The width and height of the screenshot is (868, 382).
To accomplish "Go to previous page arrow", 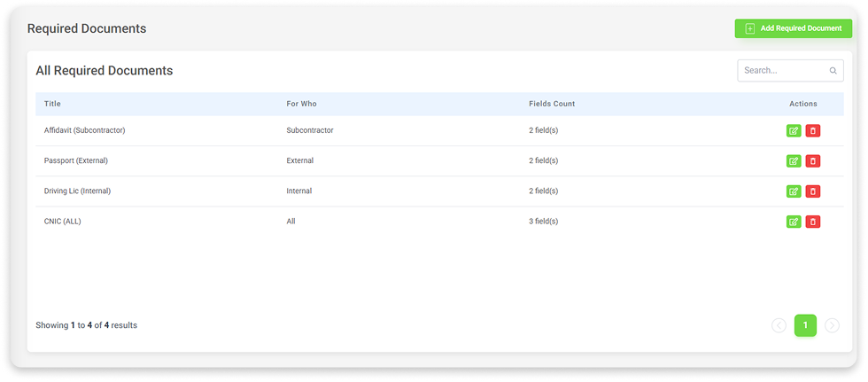I will pos(779,325).
